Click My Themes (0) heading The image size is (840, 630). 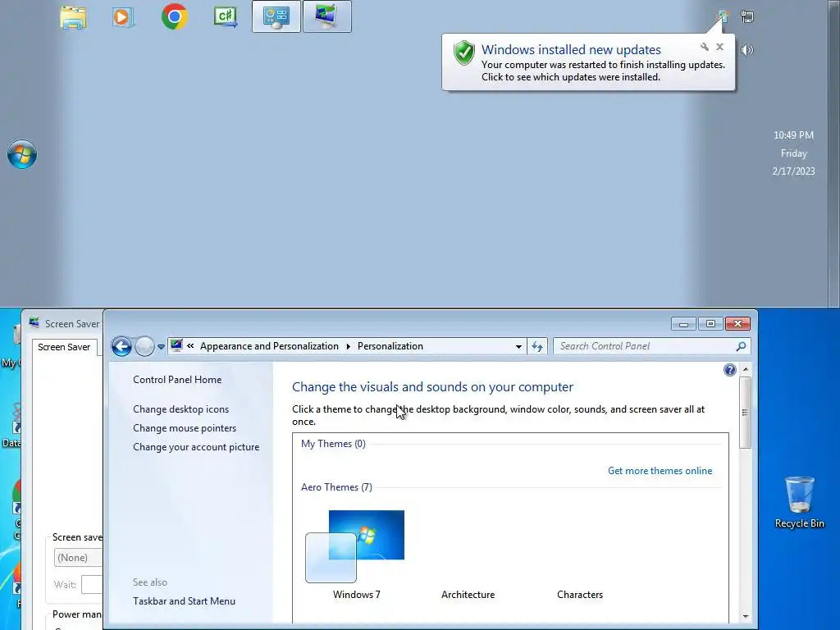333,444
